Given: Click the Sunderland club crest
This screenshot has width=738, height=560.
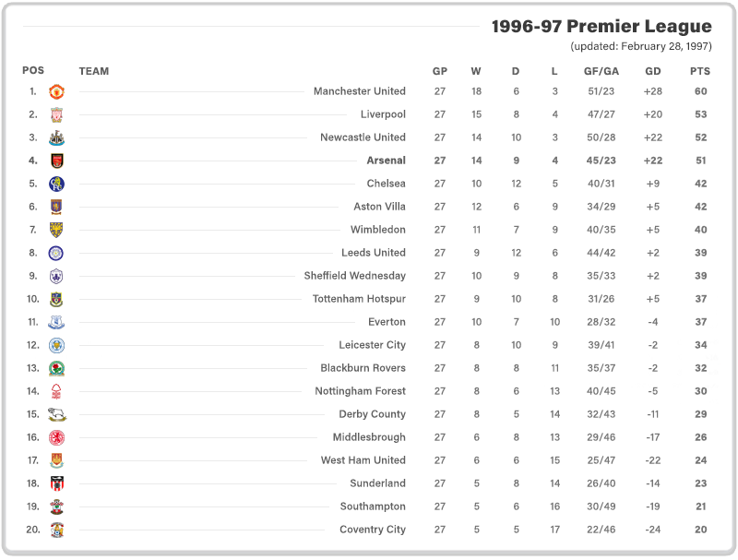Looking at the screenshot, I should [x=56, y=483].
